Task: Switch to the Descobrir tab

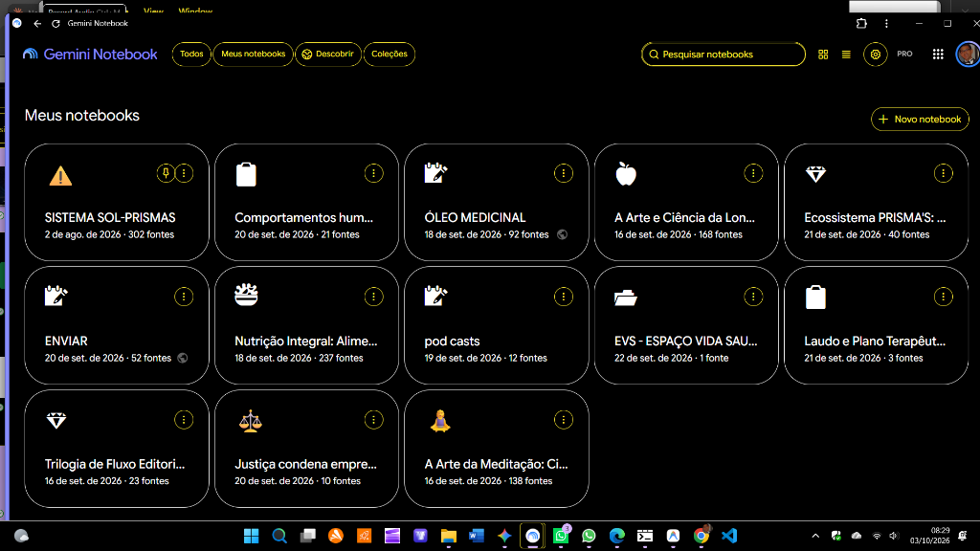Action: (328, 54)
